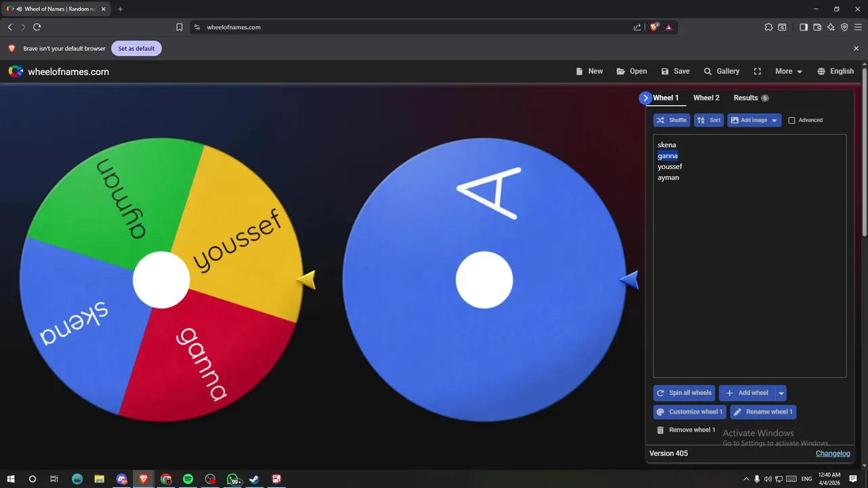Show hidden system tray icons
The height and width of the screenshot is (488, 868).
(x=746, y=479)
